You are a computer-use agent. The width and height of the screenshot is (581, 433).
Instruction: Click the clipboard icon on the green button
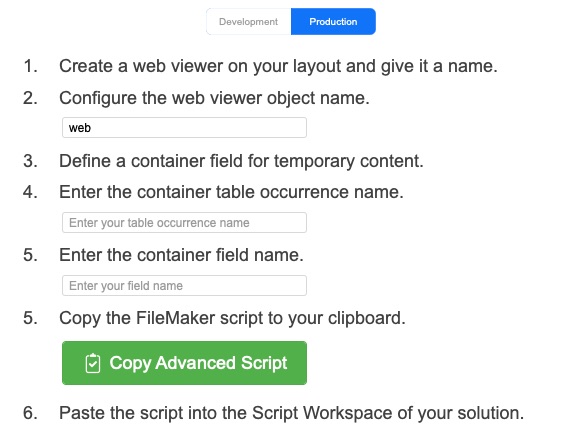(93, 363)
